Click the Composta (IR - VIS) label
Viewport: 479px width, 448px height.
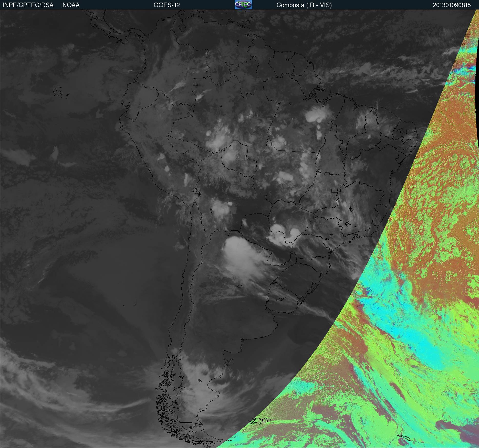click(x=304, y=5)
